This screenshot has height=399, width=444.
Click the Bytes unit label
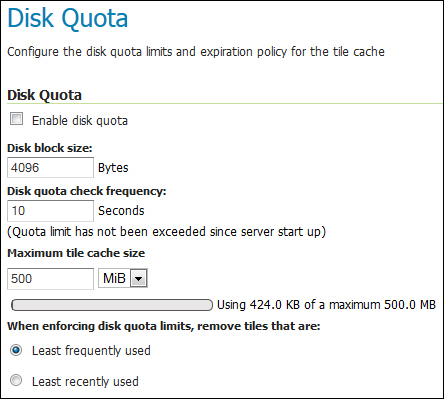(x=113, y=168)
